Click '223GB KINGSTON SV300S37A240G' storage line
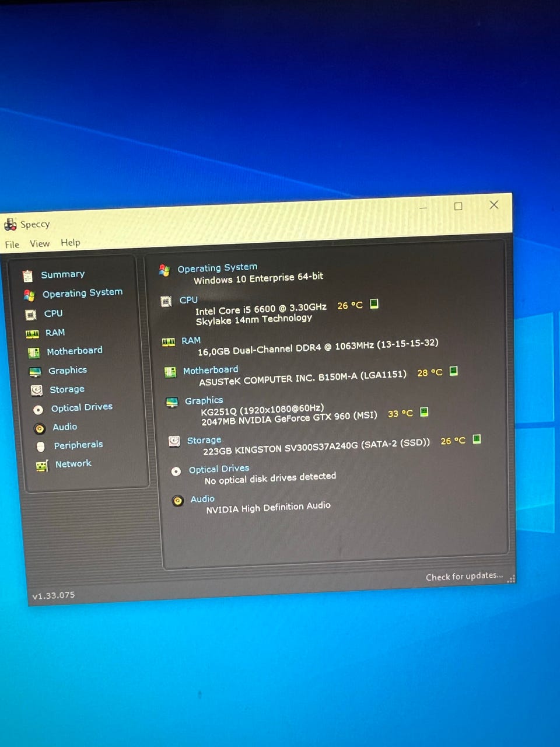 click(316, 447)
